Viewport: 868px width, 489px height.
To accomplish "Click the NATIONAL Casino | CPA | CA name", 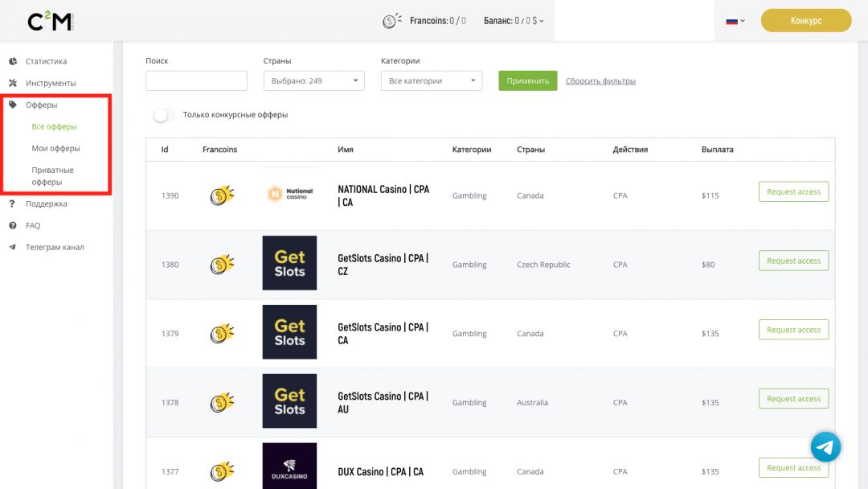I will [383, 195].
